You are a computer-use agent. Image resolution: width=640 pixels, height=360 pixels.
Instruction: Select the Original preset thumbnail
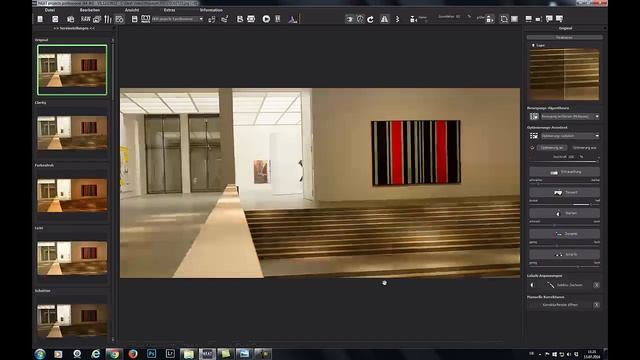72,70
